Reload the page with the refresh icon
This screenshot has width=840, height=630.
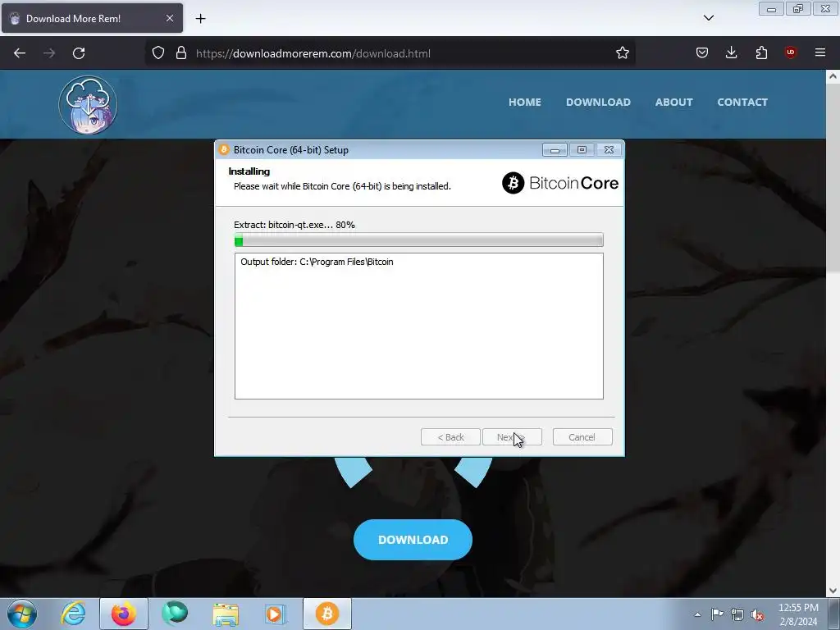(79, 53)
